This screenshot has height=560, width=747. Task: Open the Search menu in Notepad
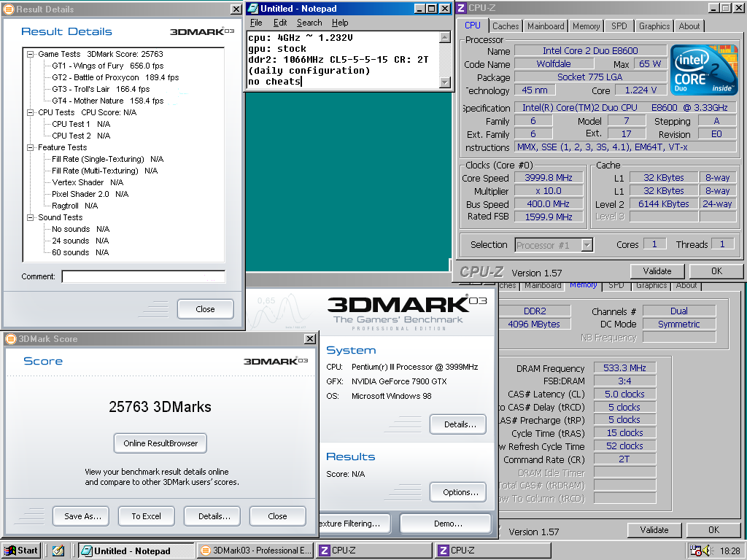309,23
